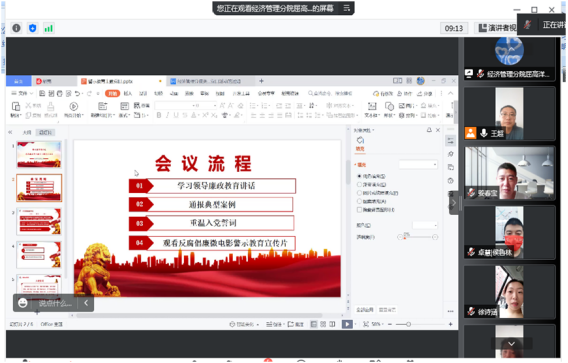Viewport: 568px width, 363px height.
Task: Switch to the 插入 ribbon tab
Action: pos(128,93)
